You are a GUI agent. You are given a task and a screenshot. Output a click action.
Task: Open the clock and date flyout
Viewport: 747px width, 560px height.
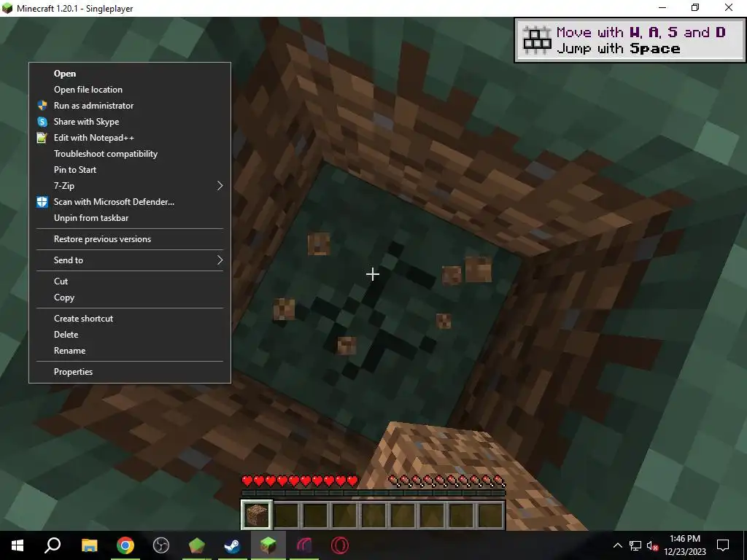point(684,545)
